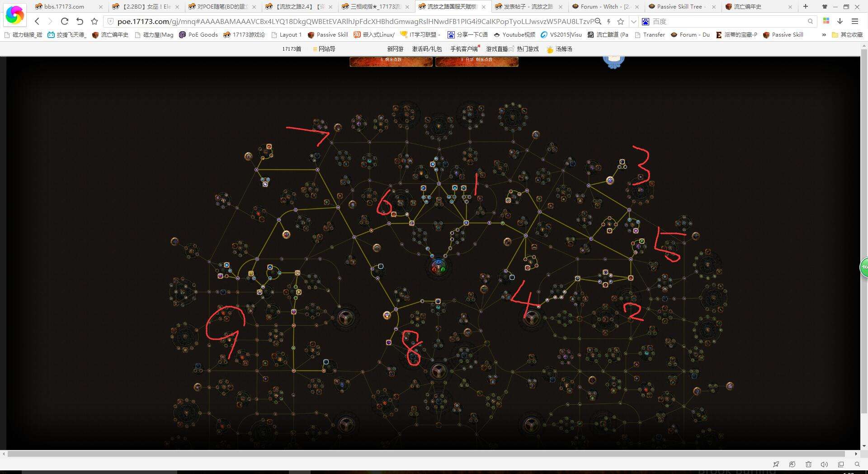
Task: Open the downloads arrow icon
Action: (840, 21)
